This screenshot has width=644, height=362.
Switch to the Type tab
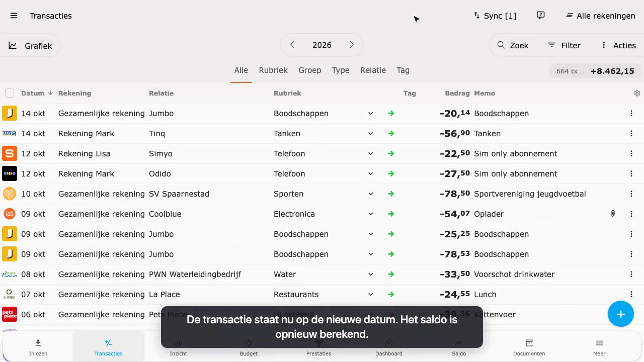coord(341,70)
